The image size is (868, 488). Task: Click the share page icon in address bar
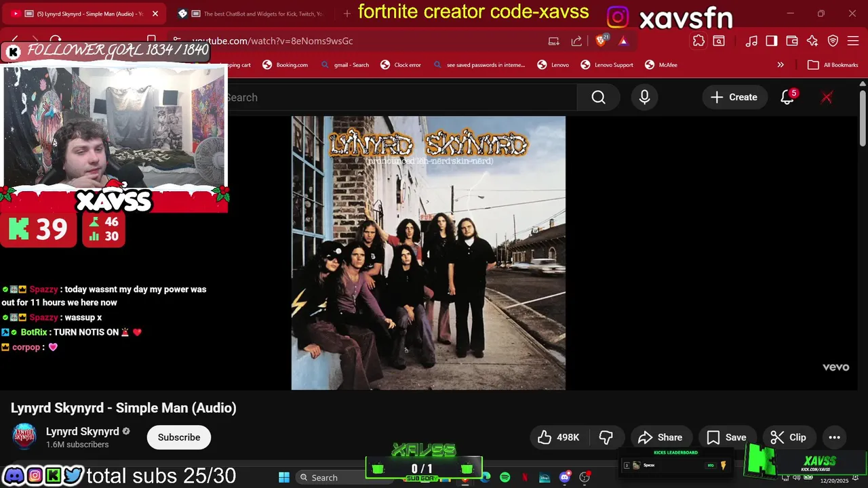click(x=576, y=41)
